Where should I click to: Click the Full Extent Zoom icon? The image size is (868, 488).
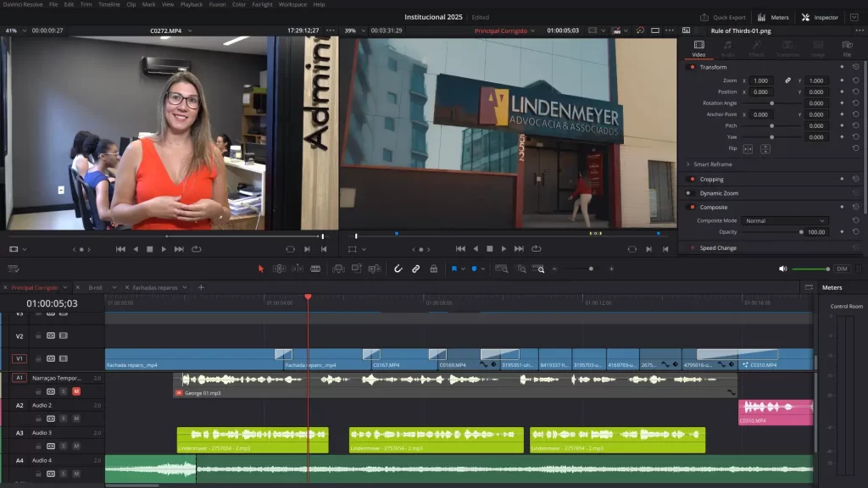(x=502, y=269)
